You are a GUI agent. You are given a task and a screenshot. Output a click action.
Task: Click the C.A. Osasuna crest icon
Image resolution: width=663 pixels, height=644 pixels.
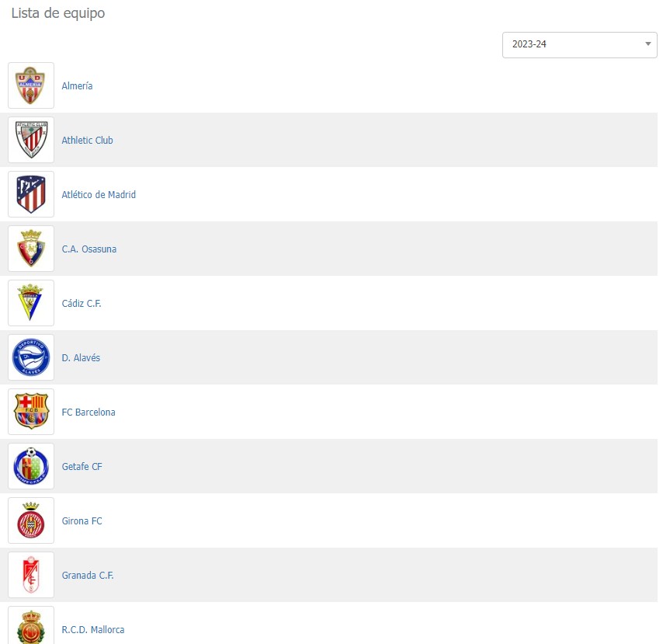click(x=31, y=249)
